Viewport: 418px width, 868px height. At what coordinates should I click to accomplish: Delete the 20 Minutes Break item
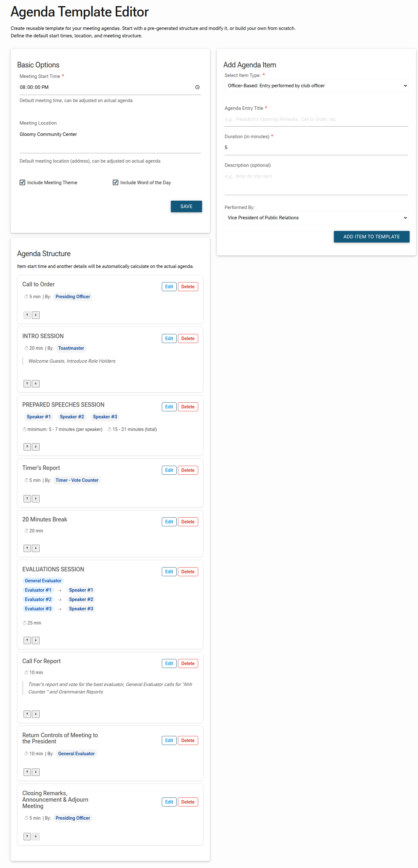click(188, 522)
